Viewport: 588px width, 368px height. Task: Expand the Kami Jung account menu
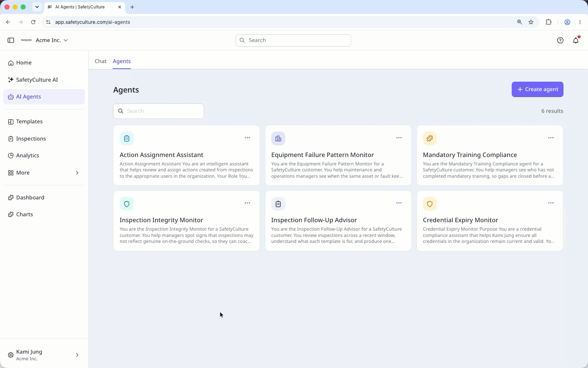click(44, 355)
